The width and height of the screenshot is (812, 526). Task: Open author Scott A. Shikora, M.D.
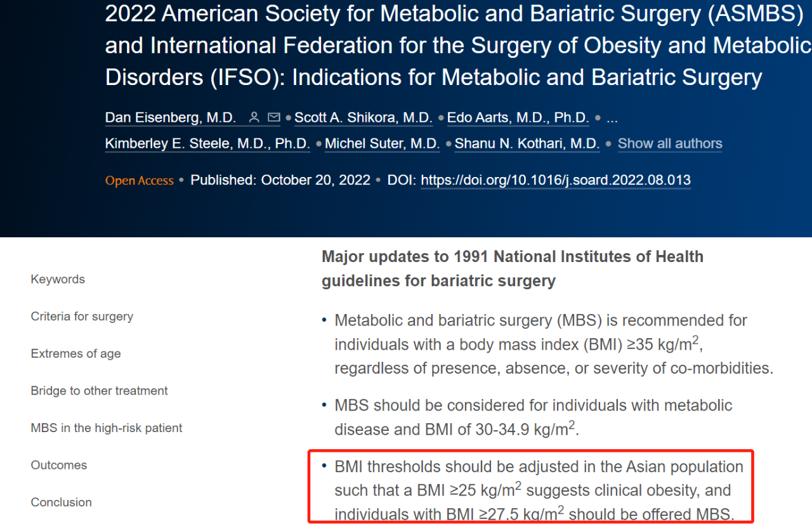(363, 118)
